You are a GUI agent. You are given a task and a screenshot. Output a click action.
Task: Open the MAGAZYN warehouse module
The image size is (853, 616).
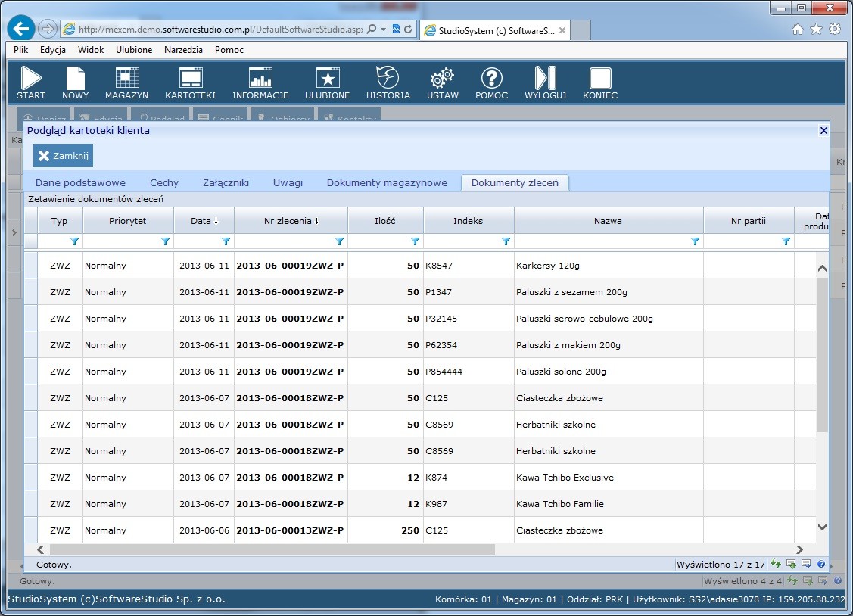click(126, 78)
